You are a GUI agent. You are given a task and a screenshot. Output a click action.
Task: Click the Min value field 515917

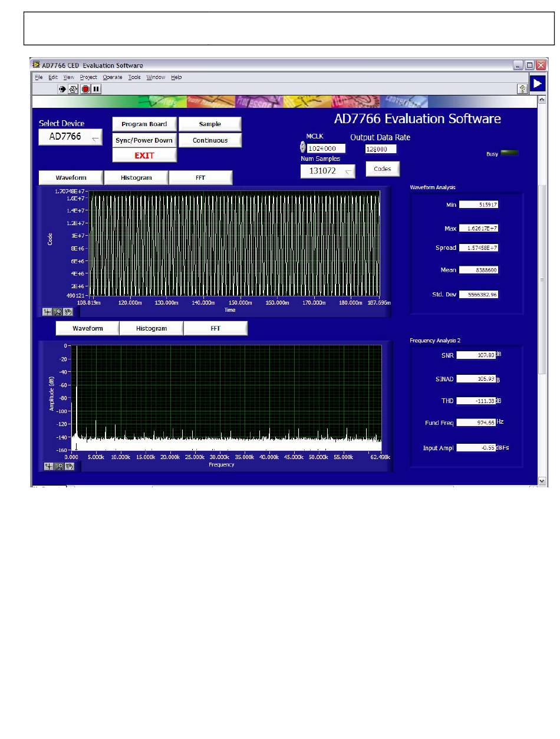[479, 204]
